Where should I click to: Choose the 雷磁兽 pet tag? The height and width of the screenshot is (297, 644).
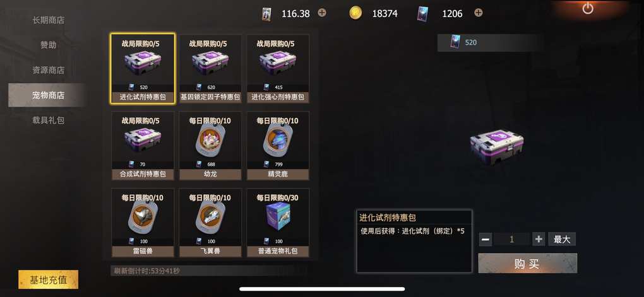click(143, 223)
